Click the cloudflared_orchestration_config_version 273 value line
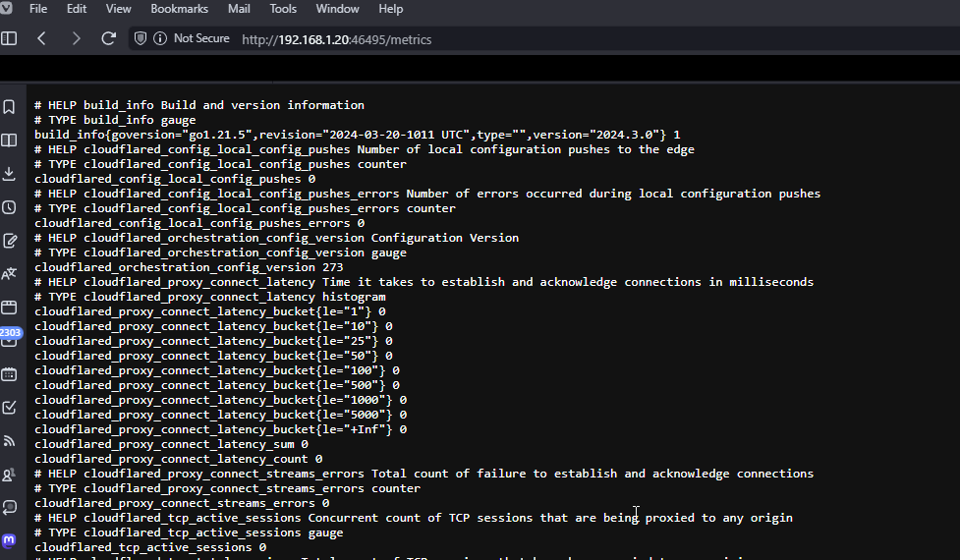This screenshot has width=960, height=560. click(x=189, y=267)
